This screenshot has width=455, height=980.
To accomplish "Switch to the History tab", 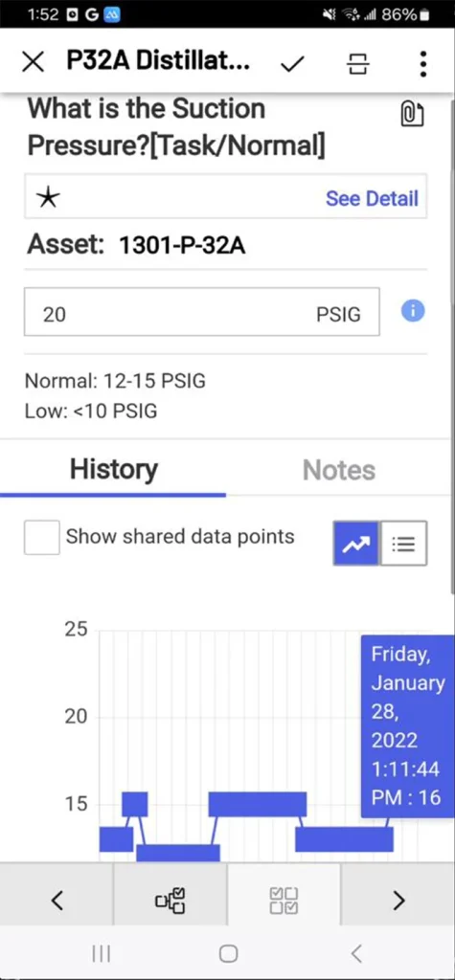I will [x=113, y=469].
